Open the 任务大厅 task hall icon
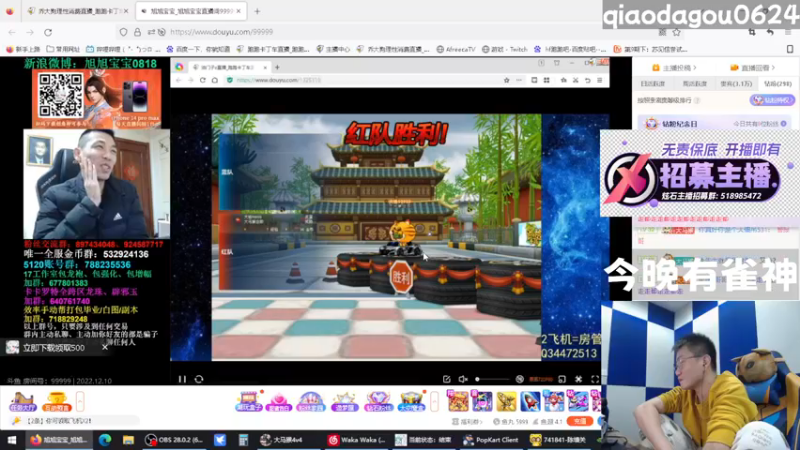This screenshot has width=800, height=450. (x=22, y=402)
